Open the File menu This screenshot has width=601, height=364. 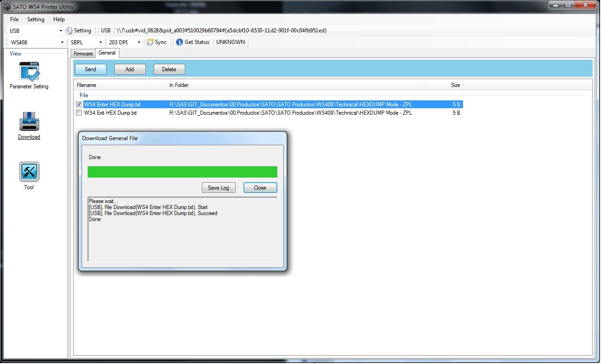14,19
